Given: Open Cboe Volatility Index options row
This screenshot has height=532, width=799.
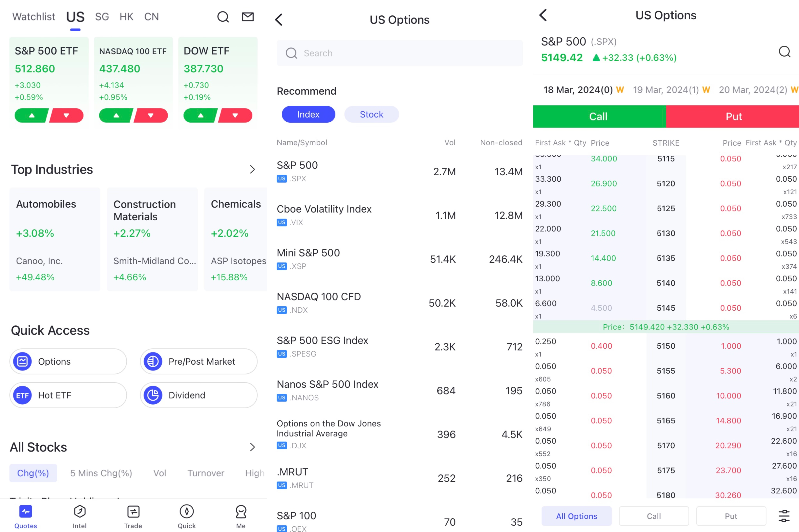Looking at the screenshot, I should tap(399, 215).
